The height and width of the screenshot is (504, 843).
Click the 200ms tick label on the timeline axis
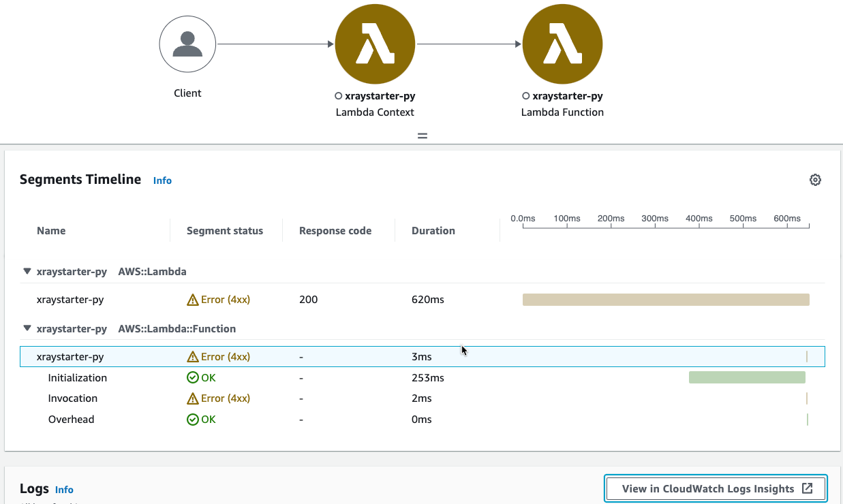(611, 219)
